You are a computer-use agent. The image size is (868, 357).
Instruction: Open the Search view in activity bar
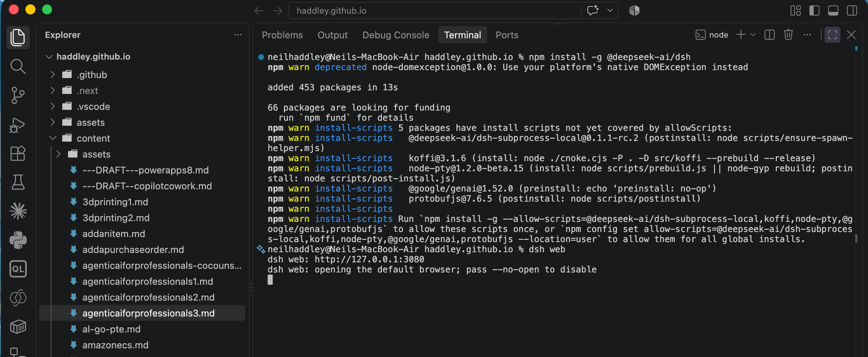[x=18, y=66]
